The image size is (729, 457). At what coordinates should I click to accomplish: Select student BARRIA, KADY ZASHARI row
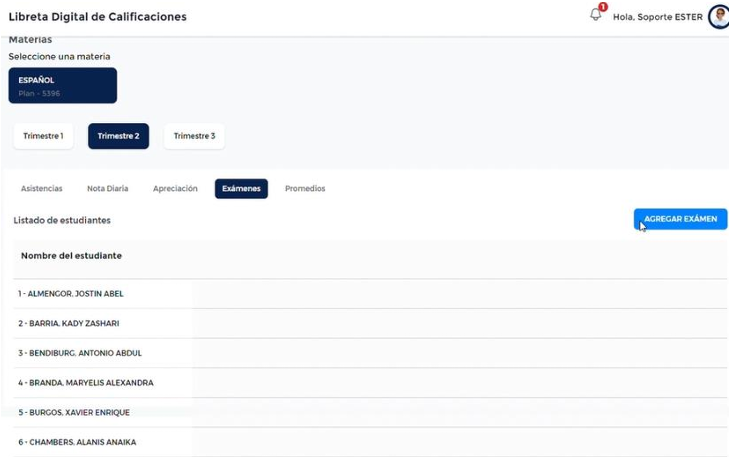point(69,324)
